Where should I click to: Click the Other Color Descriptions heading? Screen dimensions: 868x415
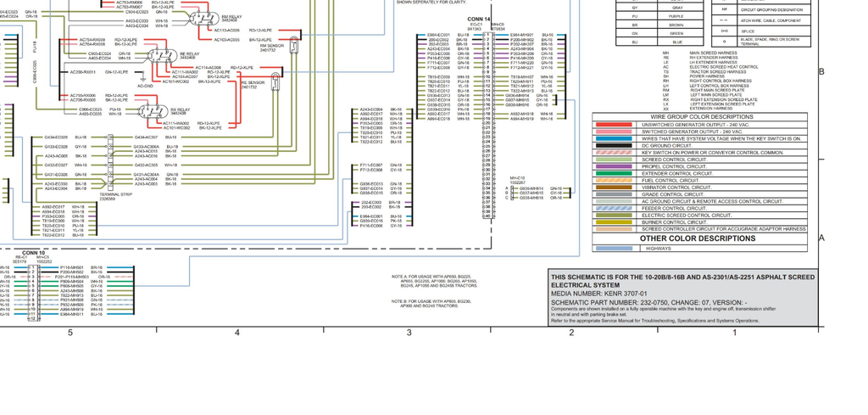[698, 238]
